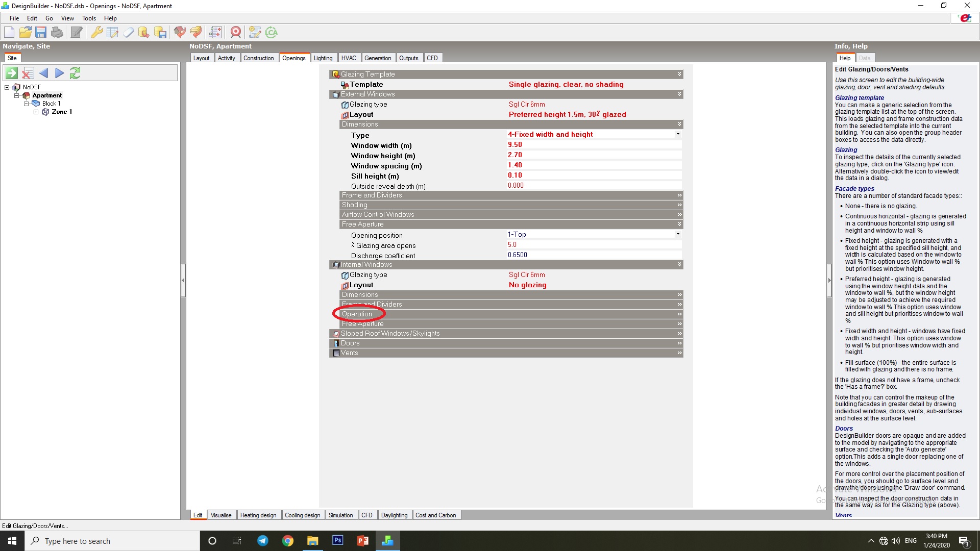Expand the Frame and Dividers section under External Windows

[x=511, y=195]
